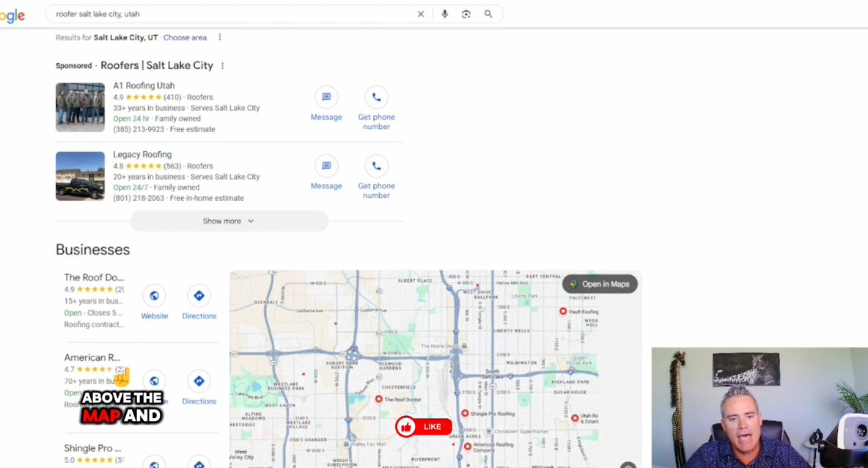Click Open in Maps button
The image size is (868, 468).
pyautogui.click(x=600, y=284)
